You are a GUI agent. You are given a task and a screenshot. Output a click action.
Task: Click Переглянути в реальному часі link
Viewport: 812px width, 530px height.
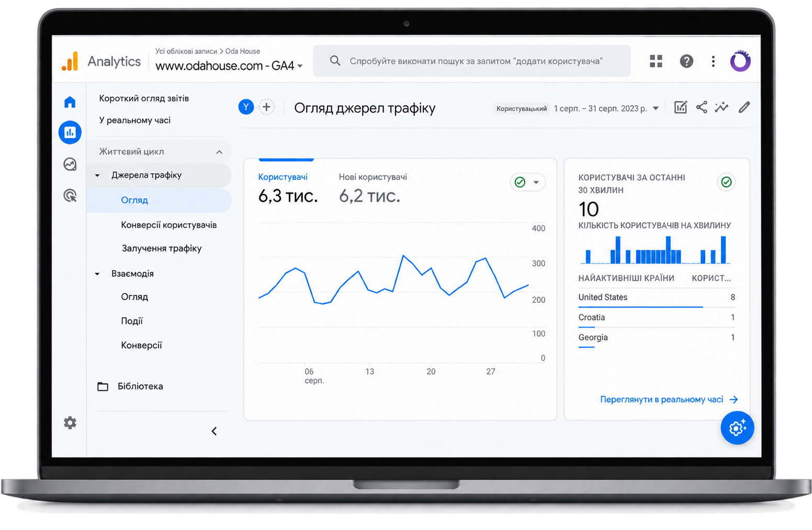tap(669, 400)
